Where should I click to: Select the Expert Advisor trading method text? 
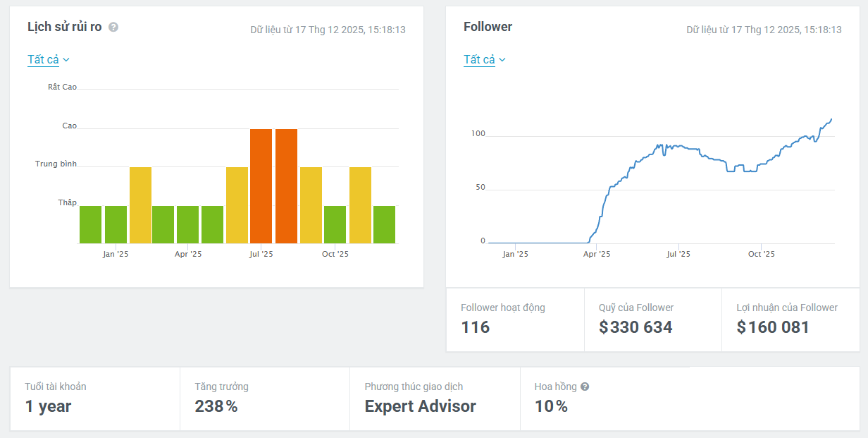[x=420, y=406]
